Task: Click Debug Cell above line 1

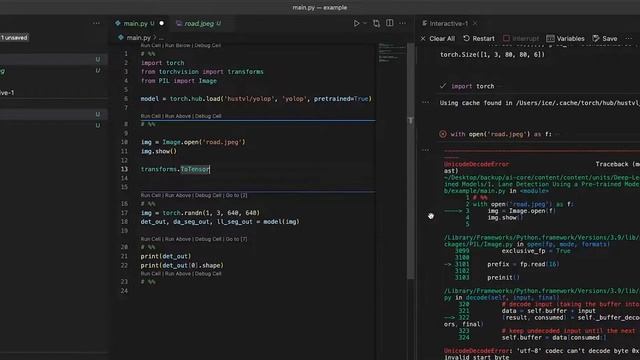Action: click(x=207, y=46)
